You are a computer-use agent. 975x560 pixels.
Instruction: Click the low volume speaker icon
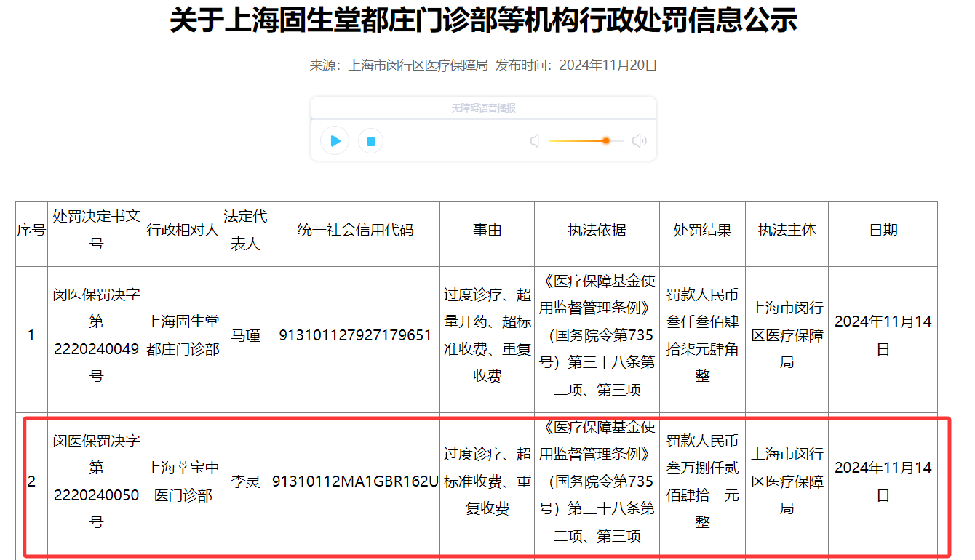pos(535,141)
